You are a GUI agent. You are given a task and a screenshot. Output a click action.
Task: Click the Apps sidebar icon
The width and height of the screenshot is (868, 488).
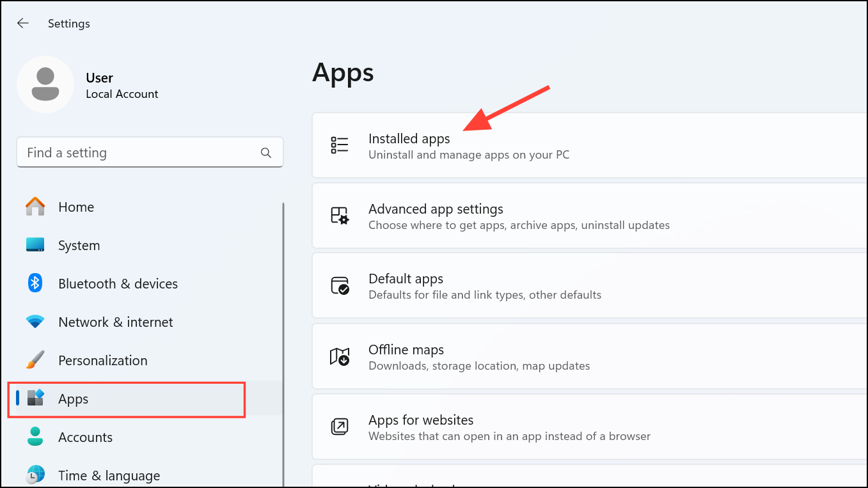pos(36,398)
